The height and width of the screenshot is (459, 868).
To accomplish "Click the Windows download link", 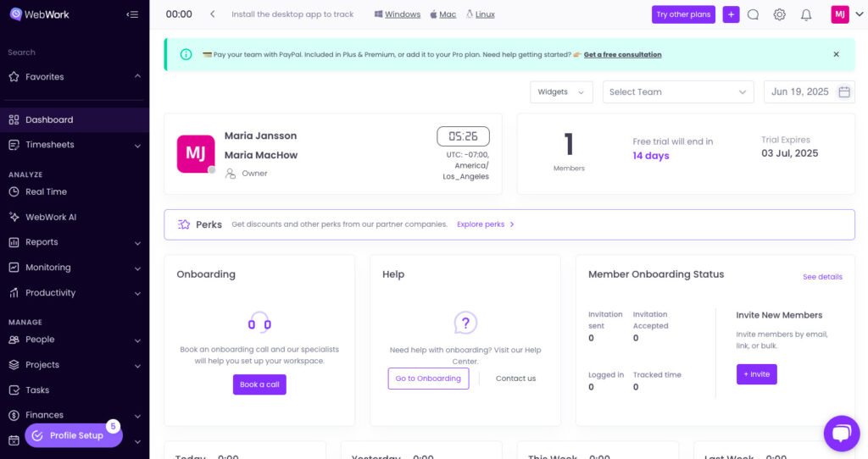I will [x=398, y=14].
